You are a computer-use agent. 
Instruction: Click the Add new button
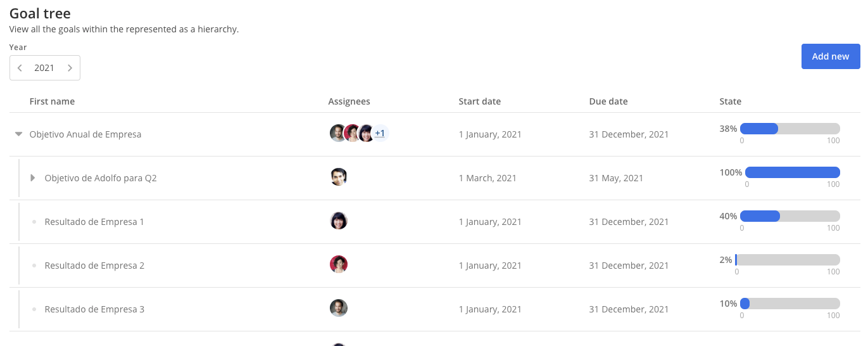tap(831, 56)
